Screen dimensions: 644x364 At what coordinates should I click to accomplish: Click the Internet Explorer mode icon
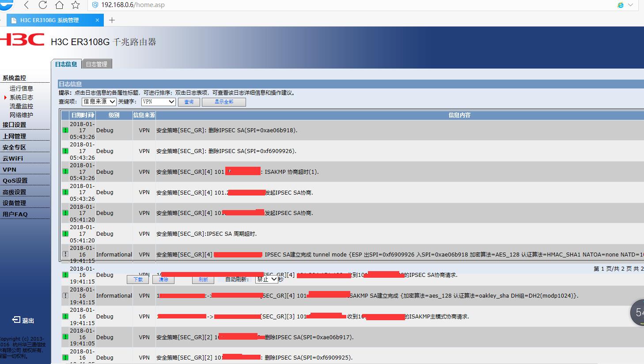pos(621,5)
